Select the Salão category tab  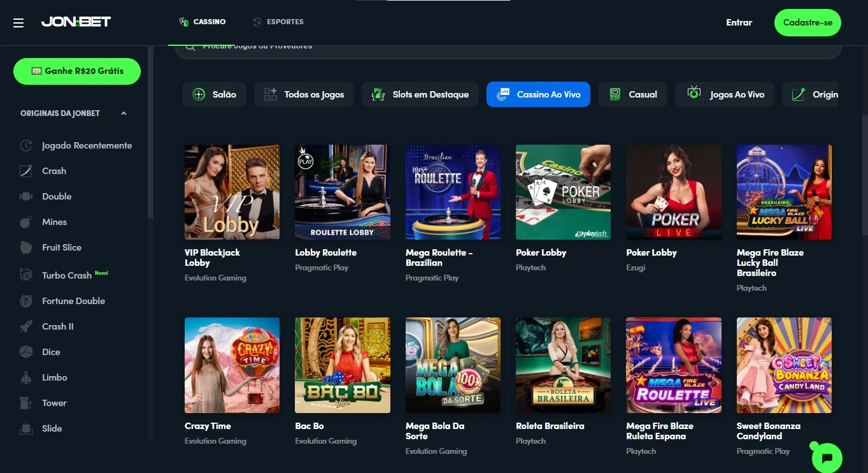pyautogui.click(x=214, y=94)
